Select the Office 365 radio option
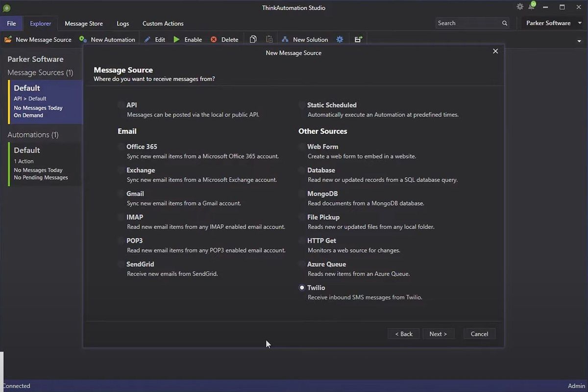The width and height of the screenshot is (588, 392). tap(121, 147)
